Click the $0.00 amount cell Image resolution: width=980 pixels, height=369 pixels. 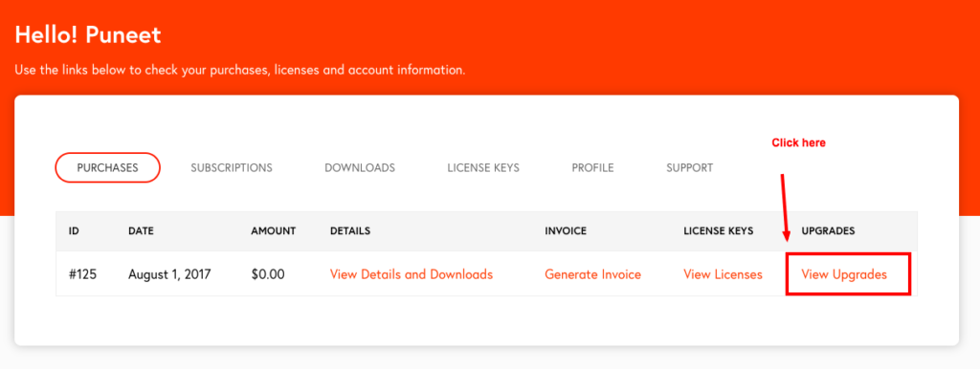pos(268,274)
